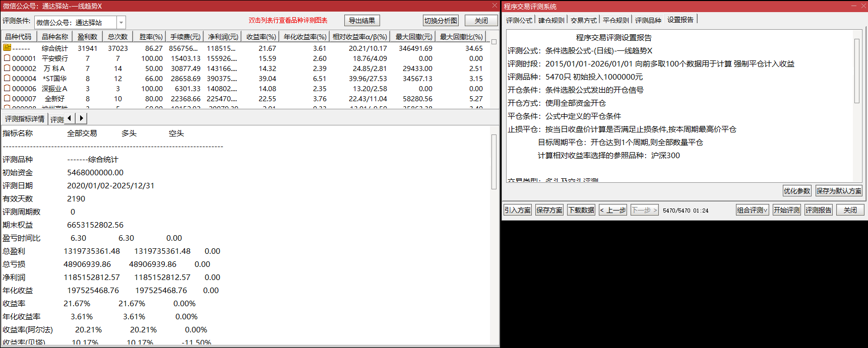The image size is (868, 348).
Task: Sort by the 手续费(元) column header
Action: [x=185, y=37]
